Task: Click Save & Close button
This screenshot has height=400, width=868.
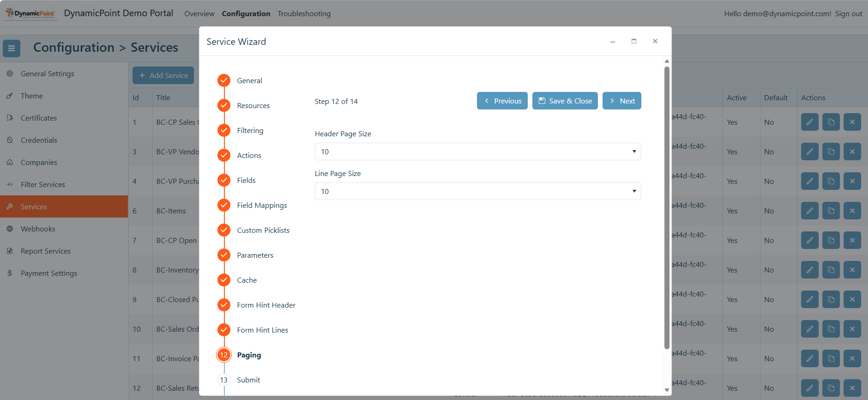Action: coord(565,101)
